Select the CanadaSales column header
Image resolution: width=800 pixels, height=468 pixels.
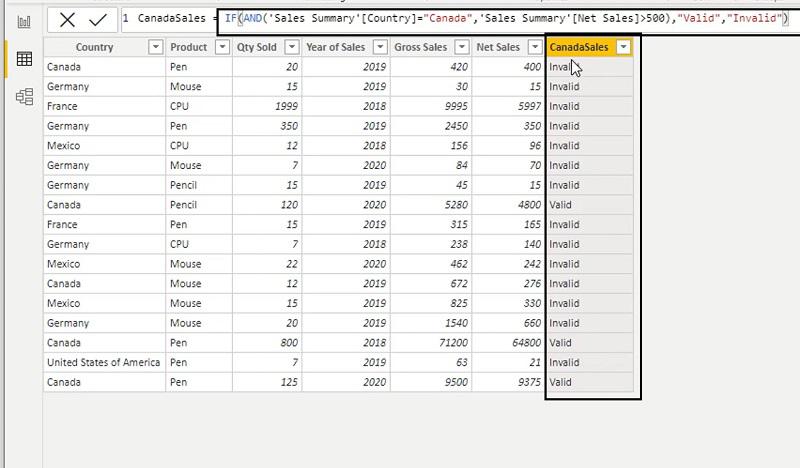click(x=579, y=47)
